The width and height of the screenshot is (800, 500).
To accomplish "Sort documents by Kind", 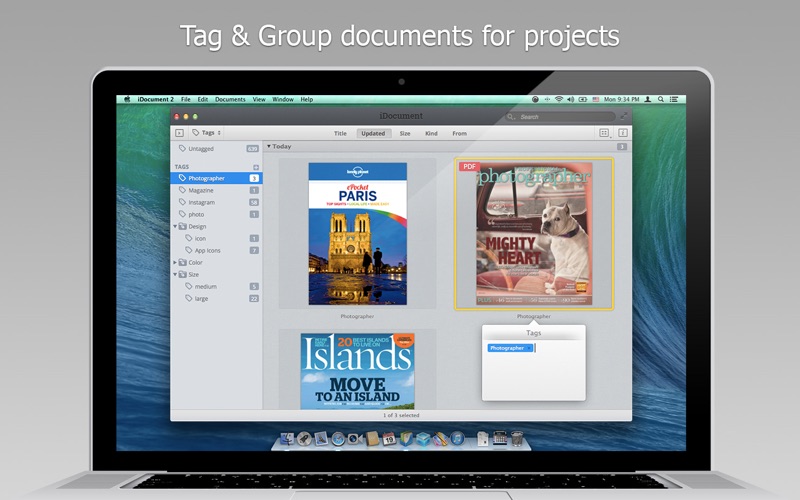I will pos(431,133).
